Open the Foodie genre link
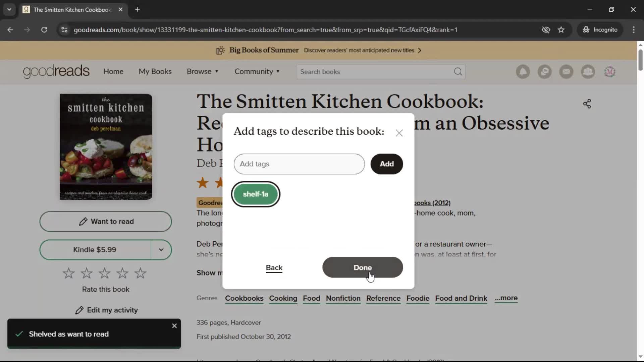 coord(418,298)
